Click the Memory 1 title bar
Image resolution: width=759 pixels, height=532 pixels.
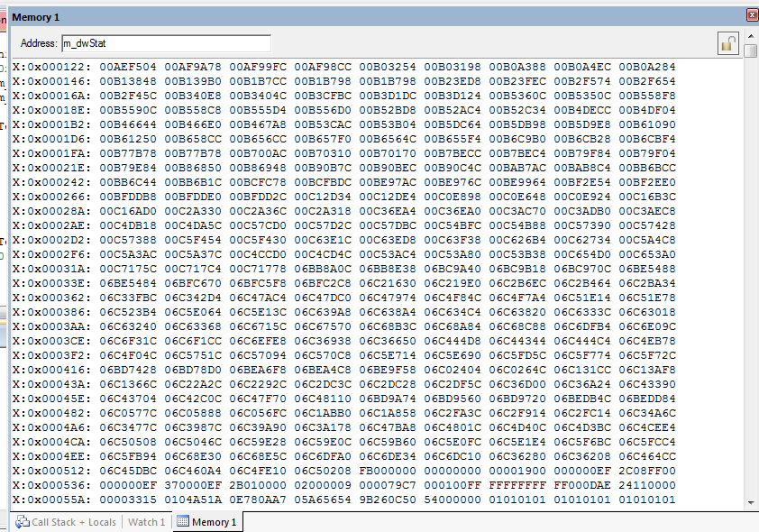pyautogui.click(x=361, y=15)
